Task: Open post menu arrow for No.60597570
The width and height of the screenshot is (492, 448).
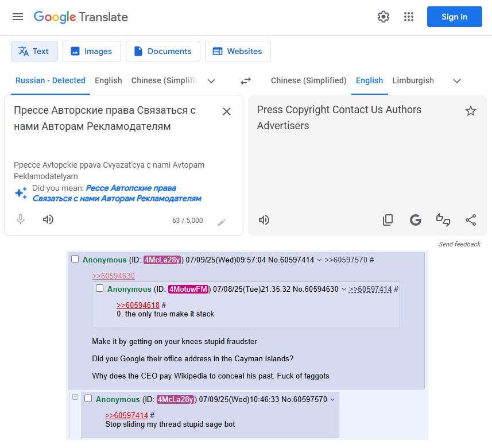Action: (x=332, y=399)
